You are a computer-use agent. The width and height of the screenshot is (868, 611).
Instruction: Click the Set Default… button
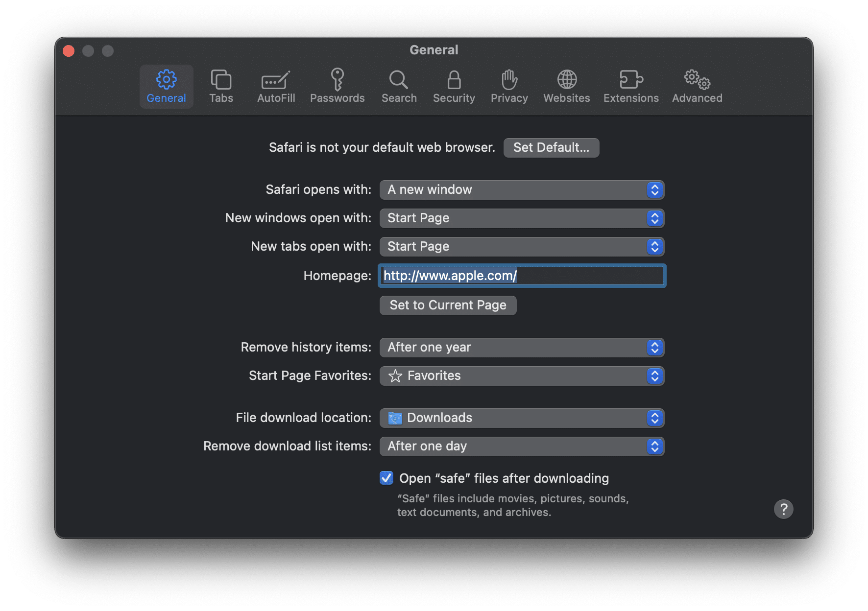551,148
